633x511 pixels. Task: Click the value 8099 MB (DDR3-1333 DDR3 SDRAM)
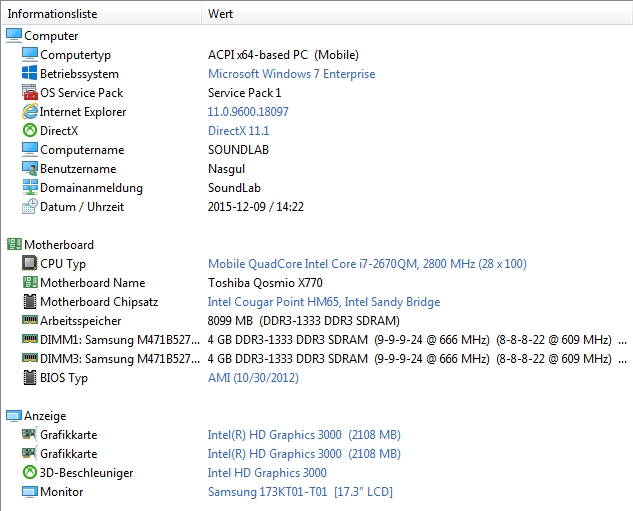(x=304, y=321)
